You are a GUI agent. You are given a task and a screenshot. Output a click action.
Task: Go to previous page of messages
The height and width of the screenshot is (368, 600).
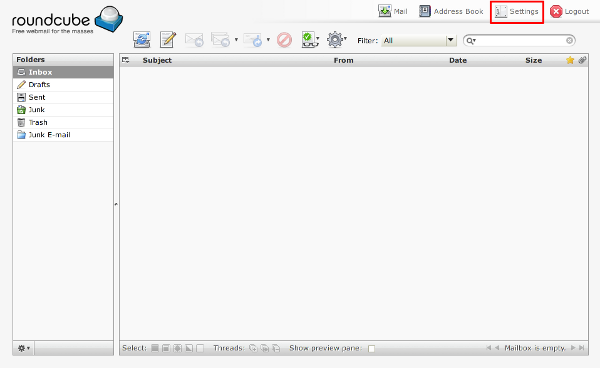(x=497, y=348)
